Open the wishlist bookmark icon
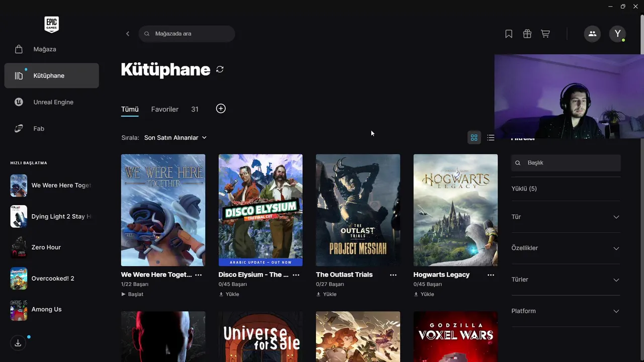 coord(509,34)
